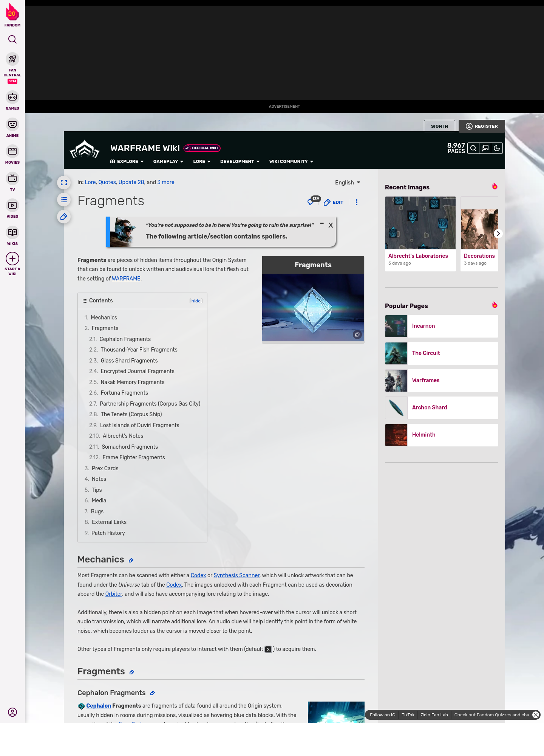Screen dimensions: 544x756
Task: Follow the Synthesis Scanner link
Action: pyautogui.click(x=236, y=575)
